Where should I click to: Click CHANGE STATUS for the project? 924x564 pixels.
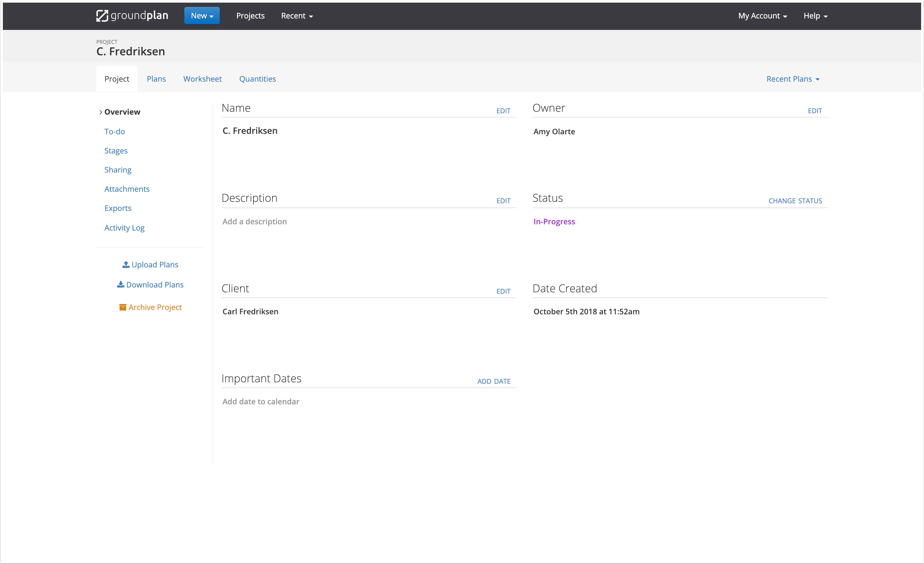[x=795, y=201]
